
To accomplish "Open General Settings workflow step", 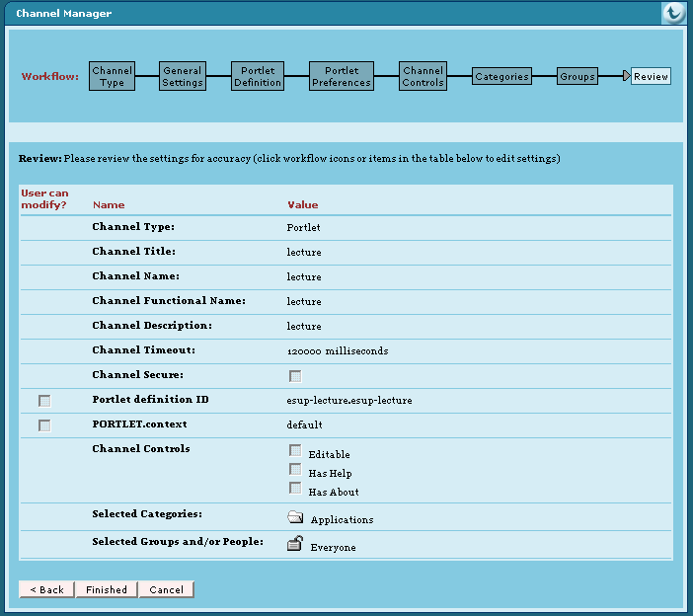I will (183, 76).
